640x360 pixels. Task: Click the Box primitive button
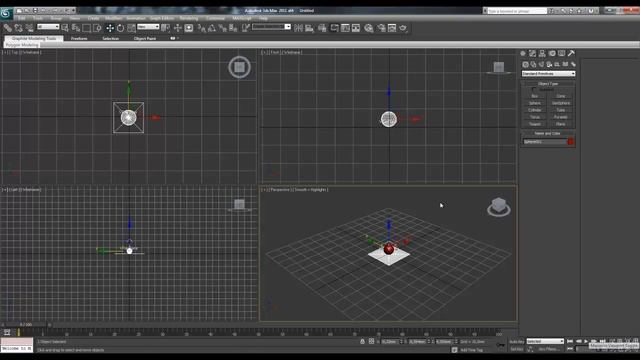point(535,96)
